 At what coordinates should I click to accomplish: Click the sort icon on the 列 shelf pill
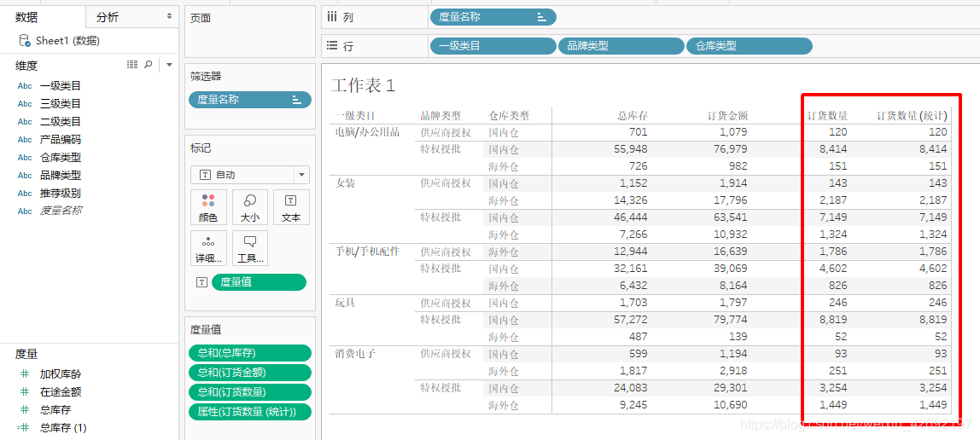542,17
